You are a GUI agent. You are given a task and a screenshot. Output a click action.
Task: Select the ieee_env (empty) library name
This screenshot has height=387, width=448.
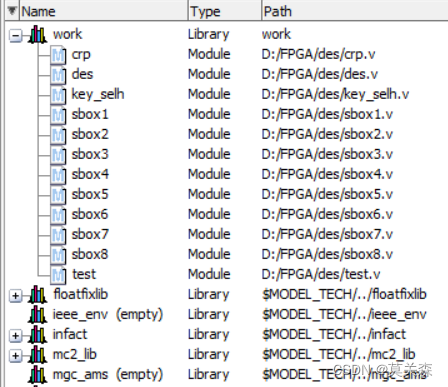(108, 315)
